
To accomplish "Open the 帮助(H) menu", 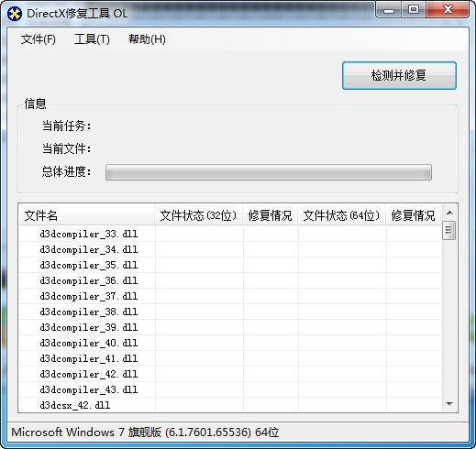I will point(147,39).
